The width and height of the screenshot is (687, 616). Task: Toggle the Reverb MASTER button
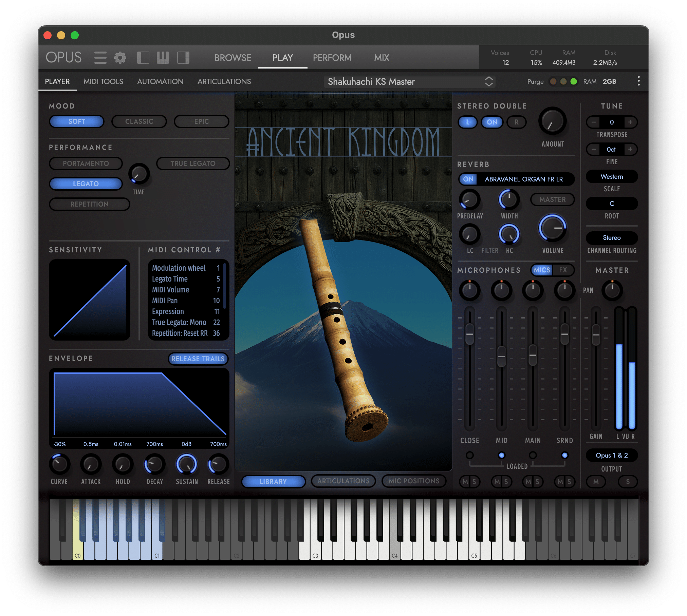pyautogui.click(x=552, y=199)
